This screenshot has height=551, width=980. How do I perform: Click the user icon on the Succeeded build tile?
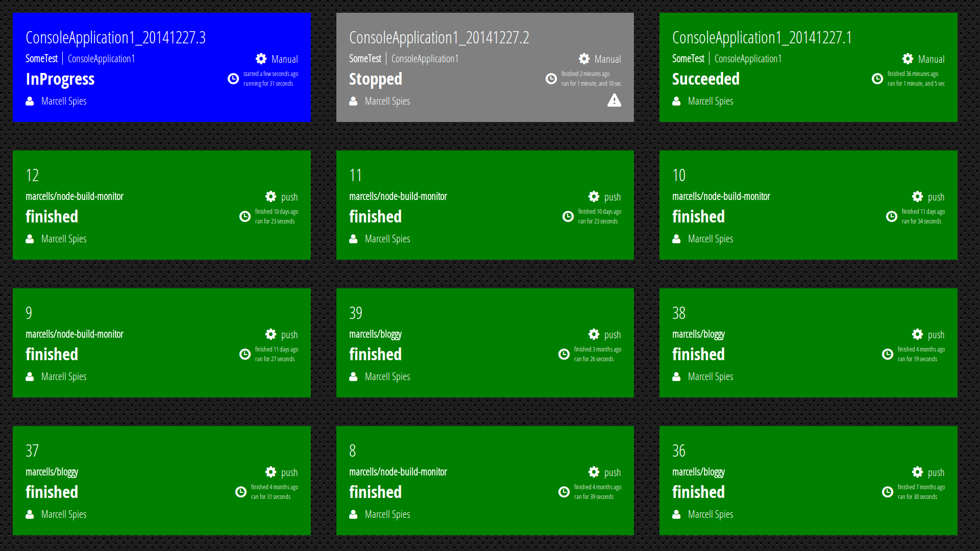point(676,101)
